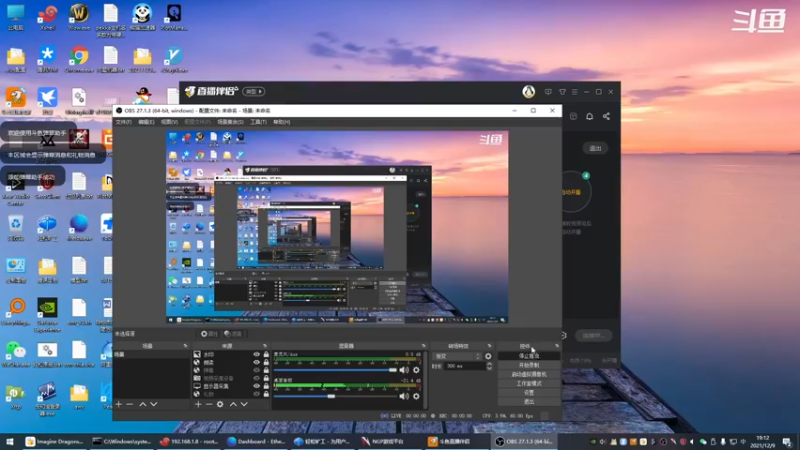Select GeForce Experience desktop icon

(x=47, y=315)
